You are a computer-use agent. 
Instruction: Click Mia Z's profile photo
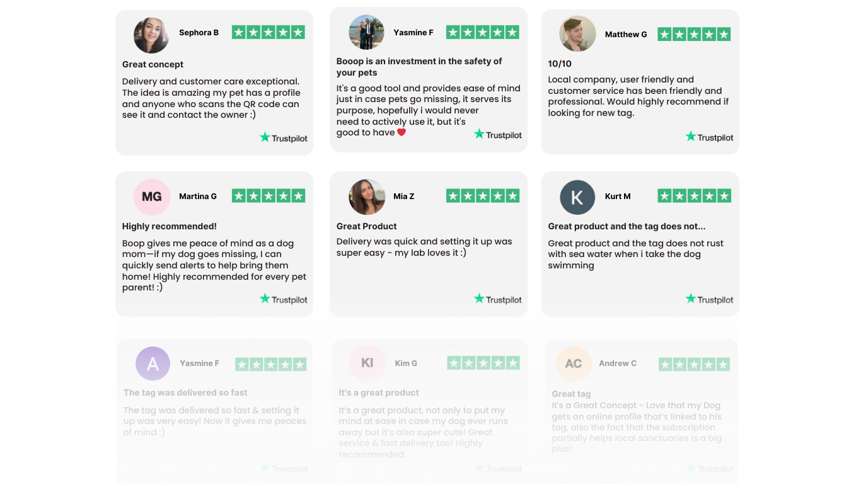click(367, 197)
